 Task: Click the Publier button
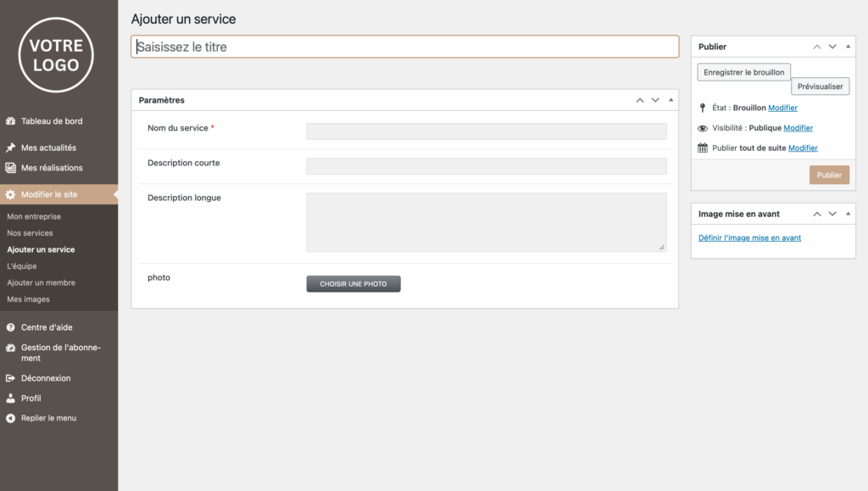point(829,175)
